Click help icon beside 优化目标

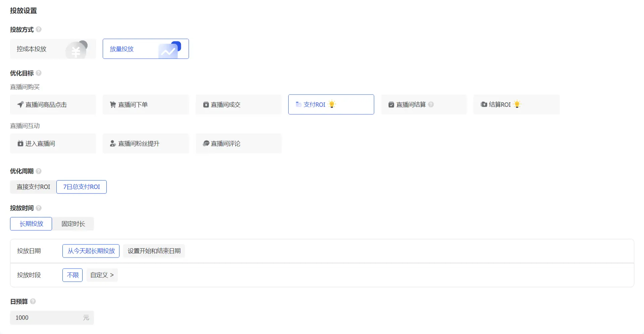click(39, 73)
